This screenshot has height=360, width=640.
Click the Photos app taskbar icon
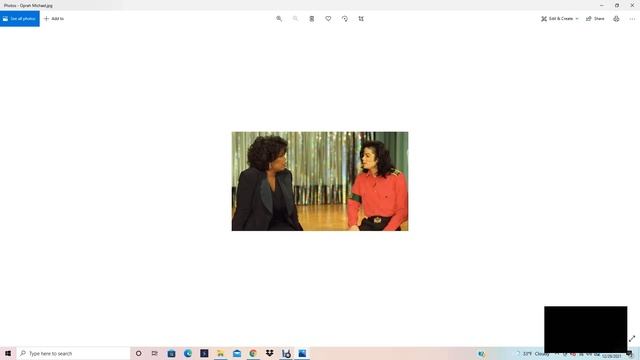tap(302, 353)
